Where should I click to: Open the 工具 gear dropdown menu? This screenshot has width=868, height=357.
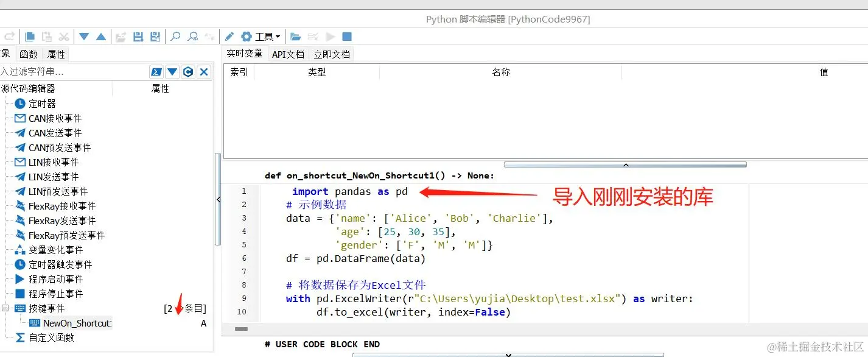click(261, 37)
